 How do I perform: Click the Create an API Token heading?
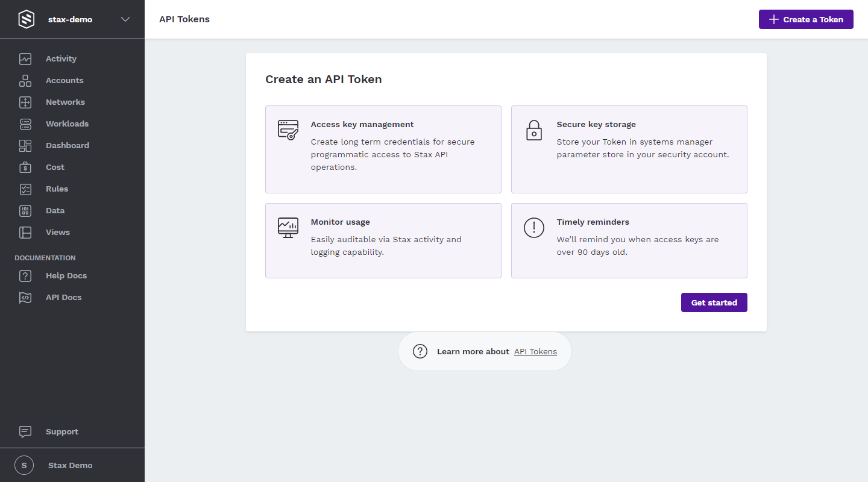(x=324, y=79)
